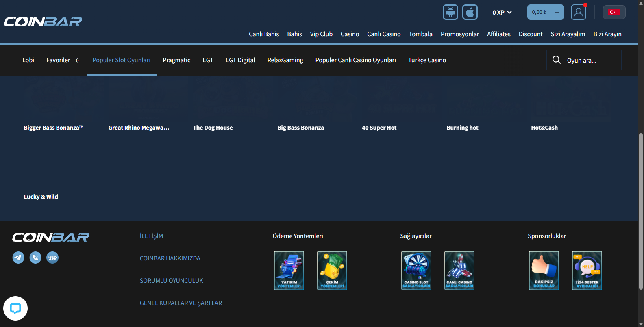The height and width of the screenshot is (327, 644).
Task: Open the SORUMLU OYUNCULUK link
Action: [171, 281]
